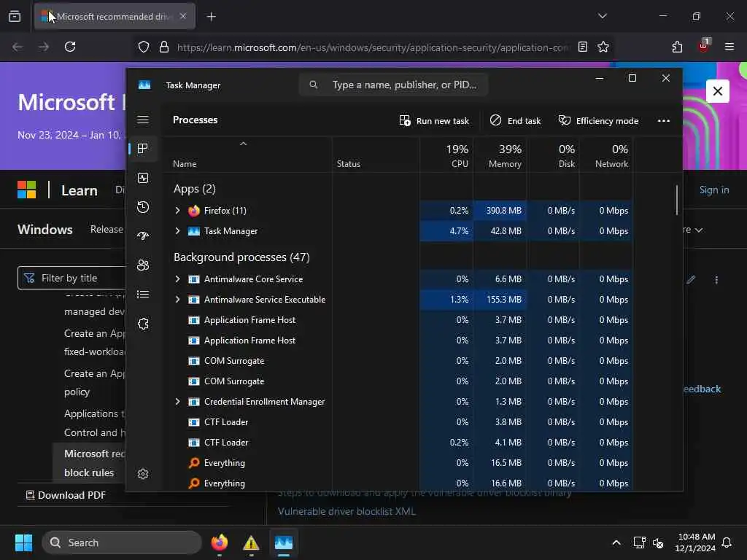Expand Antimalware Core Service row
The height and width of the screenshot is (560, 747).
178,279
